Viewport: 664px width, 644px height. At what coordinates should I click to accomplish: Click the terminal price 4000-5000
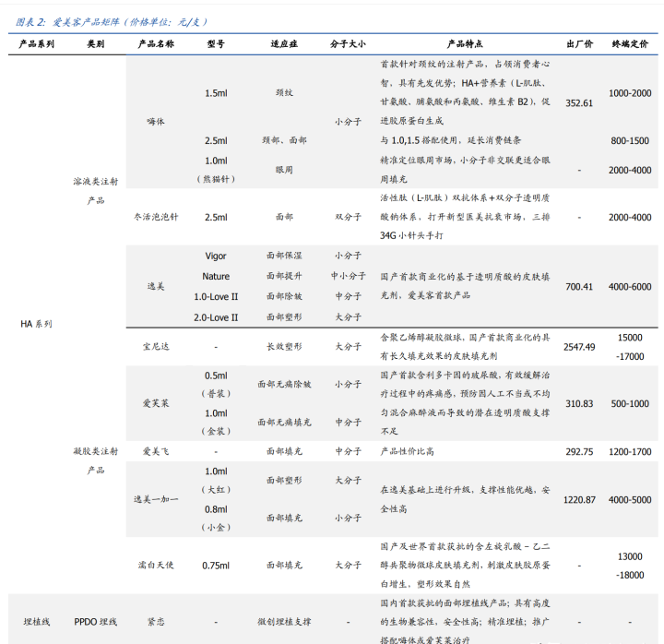click(630, 500)
